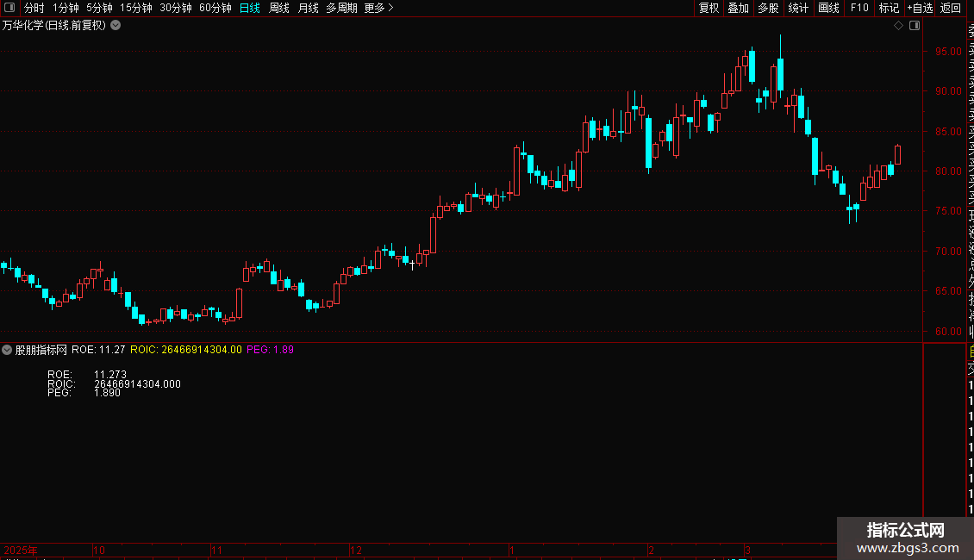The image size is (974, 560).
Task: Click the PEG 1.890 panel value
Action: coord(107,393)
